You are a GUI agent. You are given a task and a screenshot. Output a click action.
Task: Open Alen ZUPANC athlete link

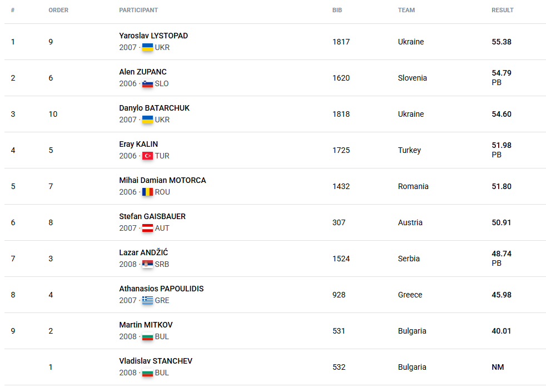[x=143, y=72]
